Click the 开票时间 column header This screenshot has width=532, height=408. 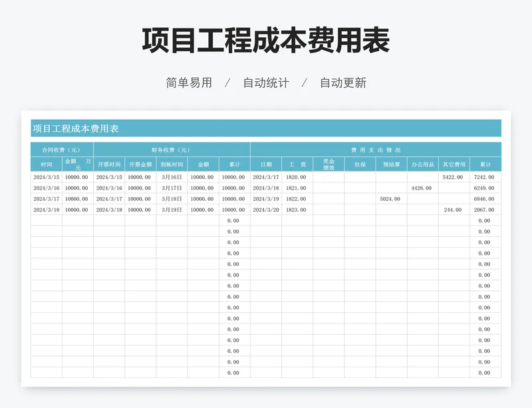point(109,164)
